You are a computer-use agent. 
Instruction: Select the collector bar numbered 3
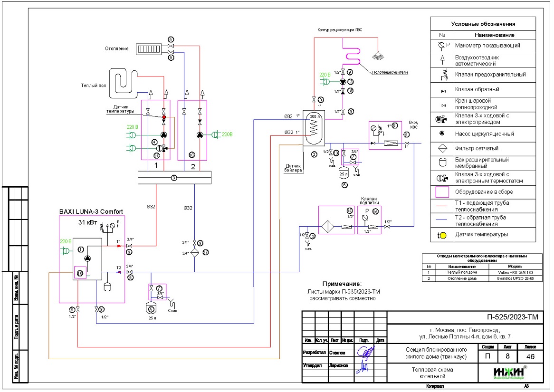tap(174, 178)
